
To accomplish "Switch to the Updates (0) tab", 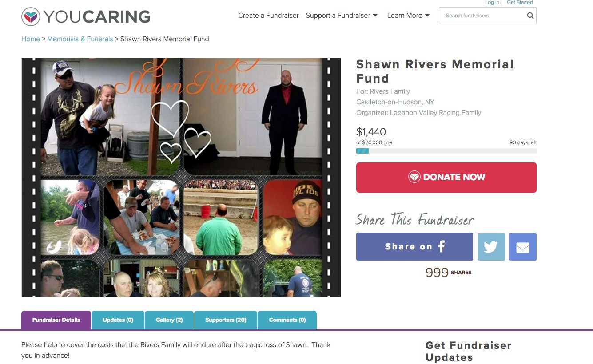I will (x=118, y=320).
